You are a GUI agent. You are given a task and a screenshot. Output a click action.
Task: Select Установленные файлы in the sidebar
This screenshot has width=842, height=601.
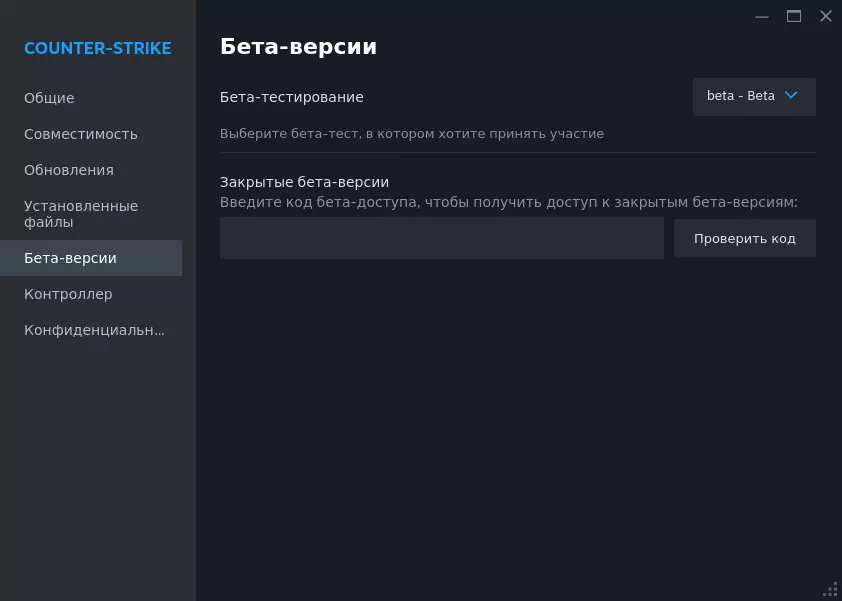click(81, 214)
